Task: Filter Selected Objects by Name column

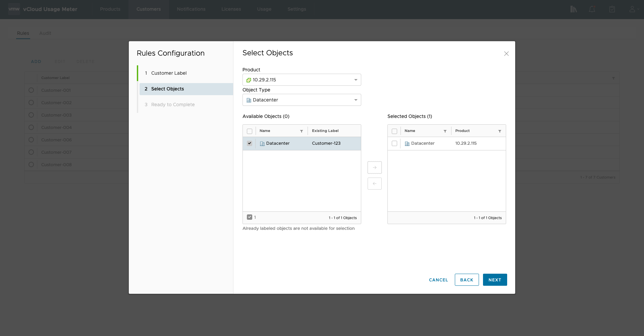Action: pos(445,131)
